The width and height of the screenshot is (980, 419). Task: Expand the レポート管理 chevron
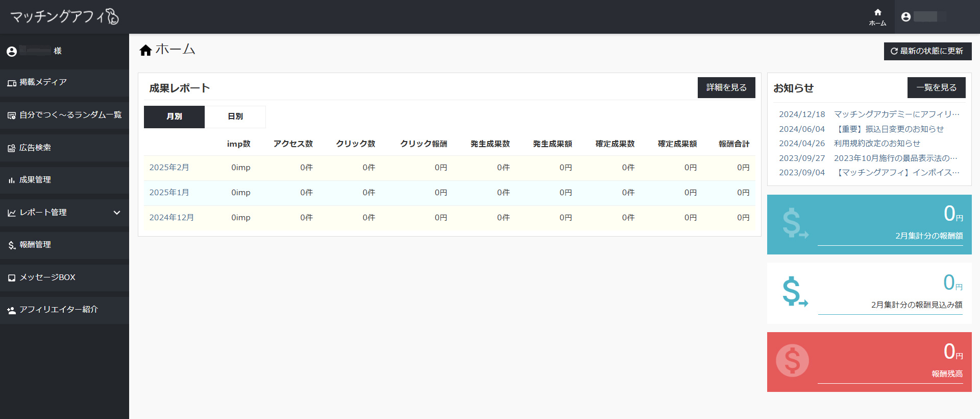click(117, 213)
